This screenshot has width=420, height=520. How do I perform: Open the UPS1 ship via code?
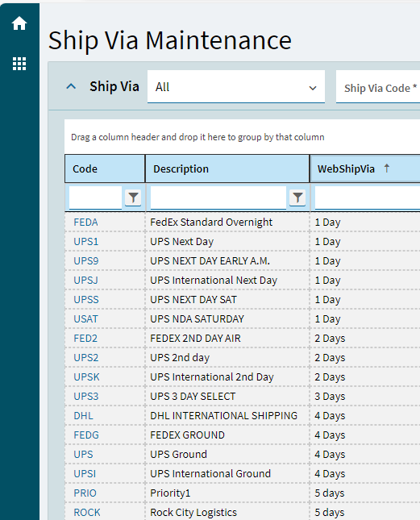click(86, 241)
